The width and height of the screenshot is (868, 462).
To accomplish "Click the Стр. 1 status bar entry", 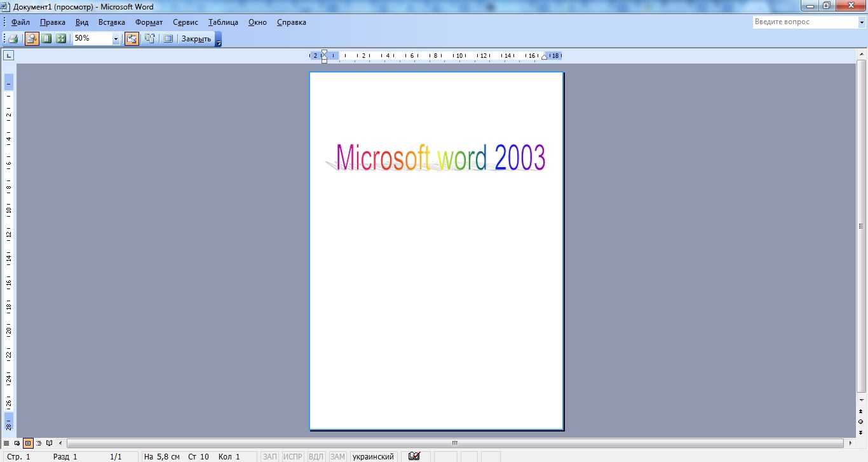I will [x=18, y=457].
